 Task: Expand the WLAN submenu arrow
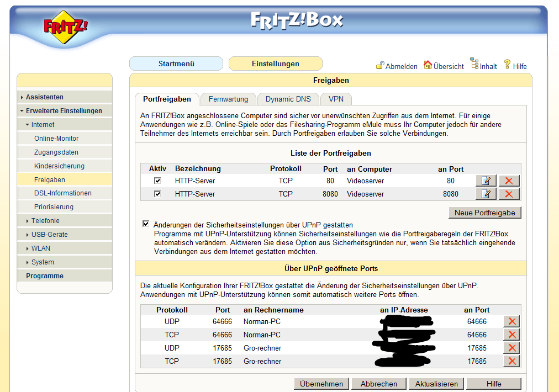(x=28, y=248)
